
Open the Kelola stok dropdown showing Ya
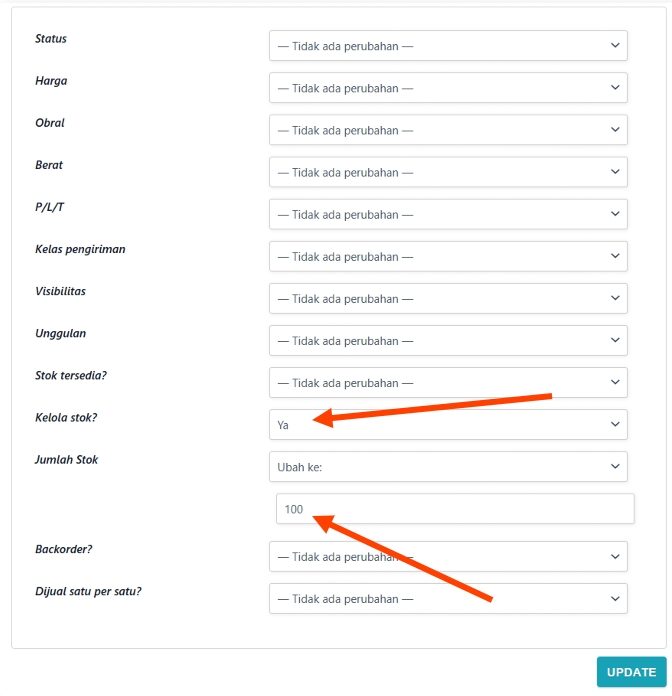click(447, 424)
